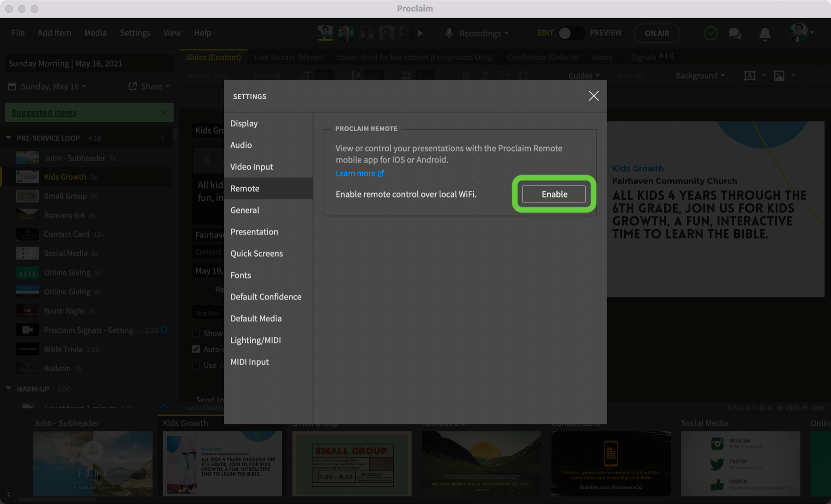Open Default Media settings
The height and width of the screenshot is (504, 831).
pos(268,318)
